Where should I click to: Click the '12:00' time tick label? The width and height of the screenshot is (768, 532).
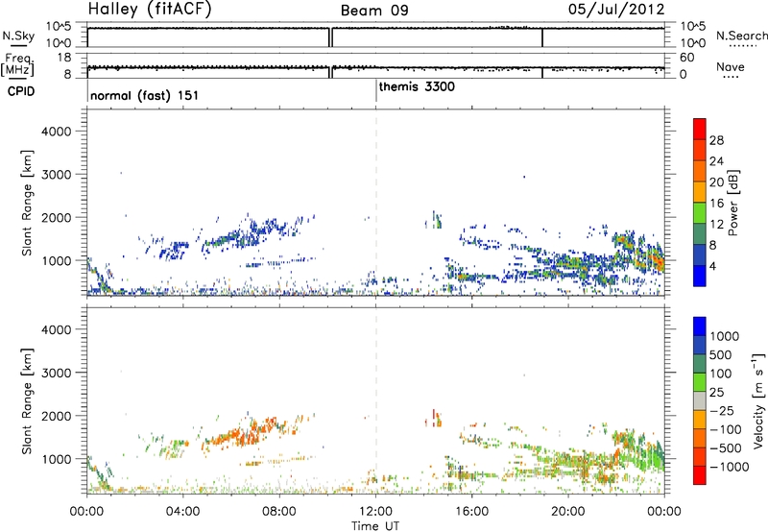click(x=375, y=512)
